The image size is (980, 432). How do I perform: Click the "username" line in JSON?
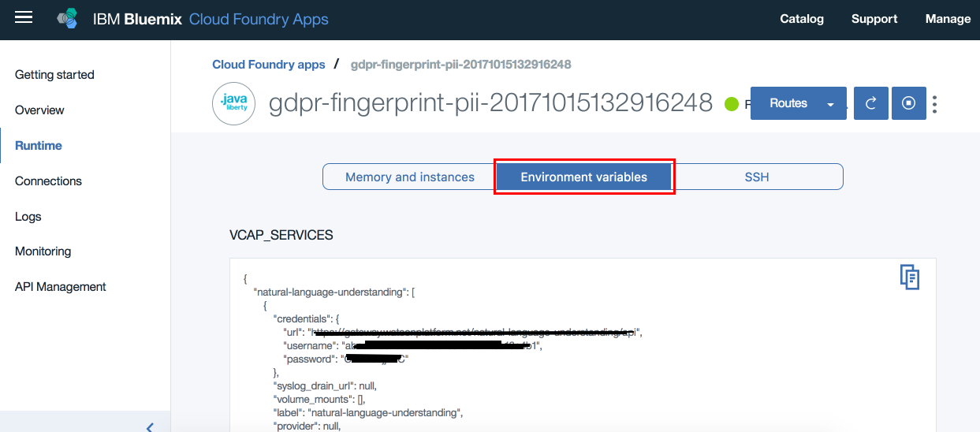tap(413, 346)
